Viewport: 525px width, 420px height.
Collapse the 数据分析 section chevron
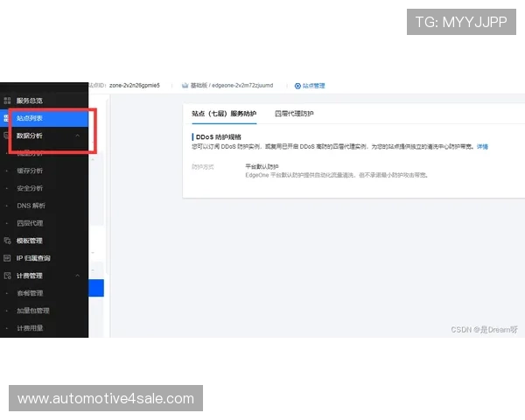click(77, 136)
